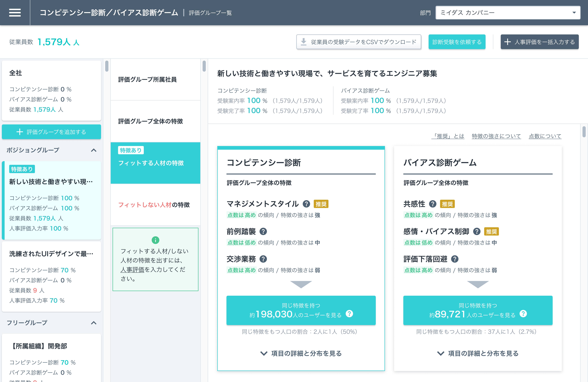Screen dimensions: 588x382
Task: Open 特徴の強さについて link
Action: 496,136
